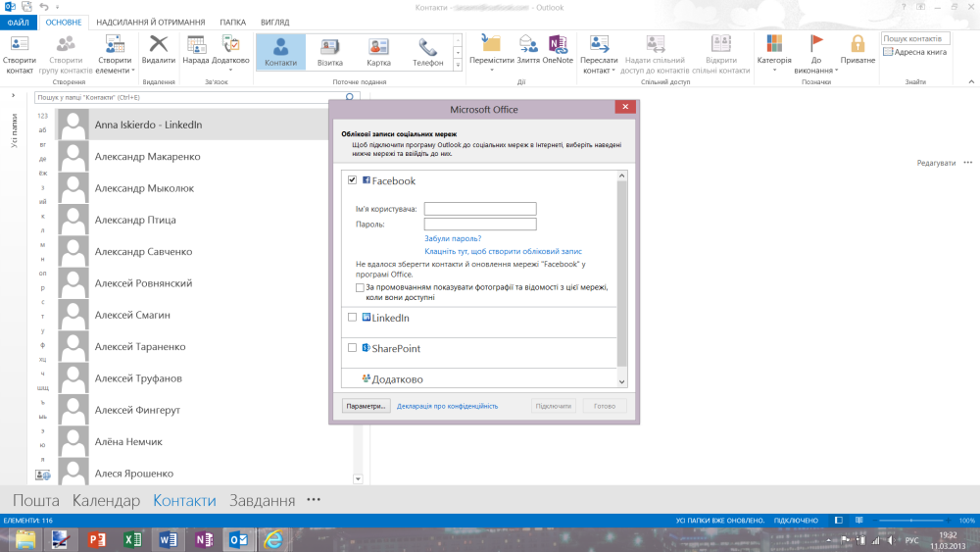
Task: Select contact Александр Макаренко
Action: pos(194,156)
